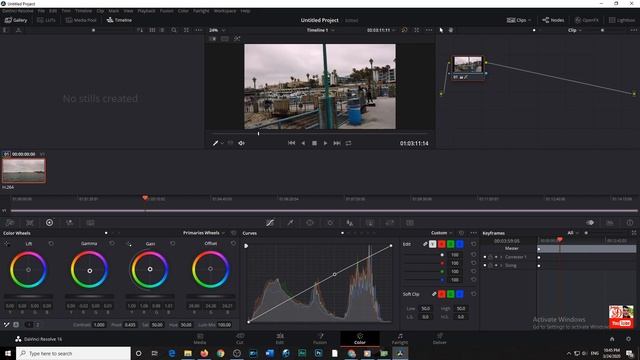
Task: Select the node 01 in graph
Action: point(468,67)
